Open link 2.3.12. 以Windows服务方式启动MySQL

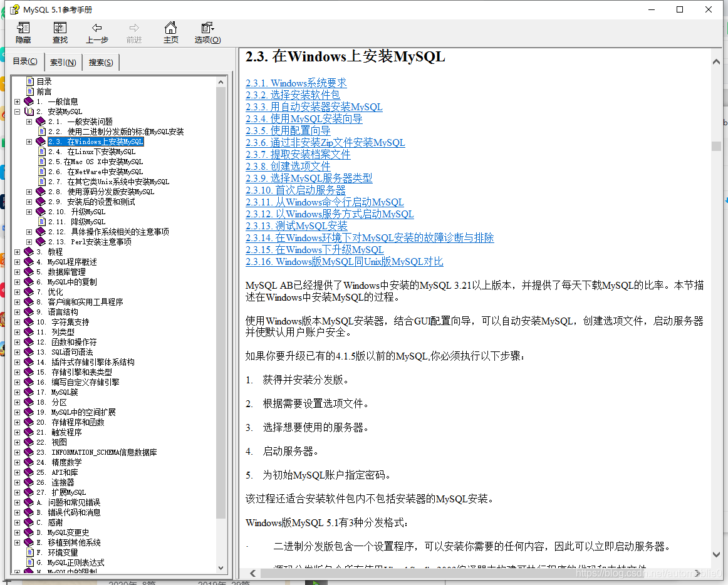point(330,214)
